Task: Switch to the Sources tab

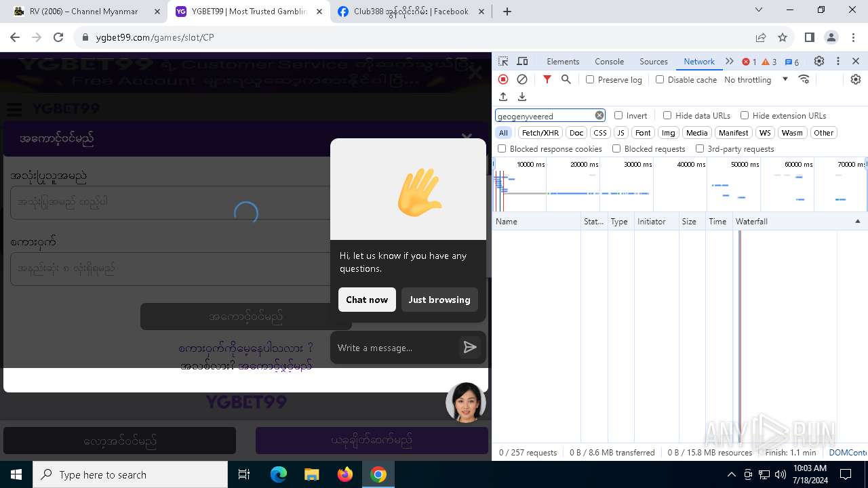Action: tap(654, 61)
